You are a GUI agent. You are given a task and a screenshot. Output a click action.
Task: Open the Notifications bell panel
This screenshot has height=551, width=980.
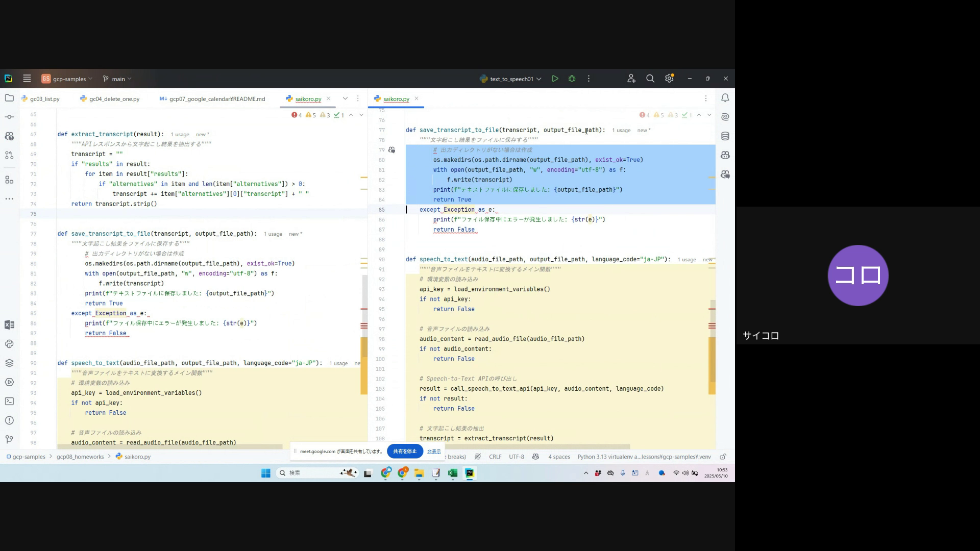click(725, 98)
